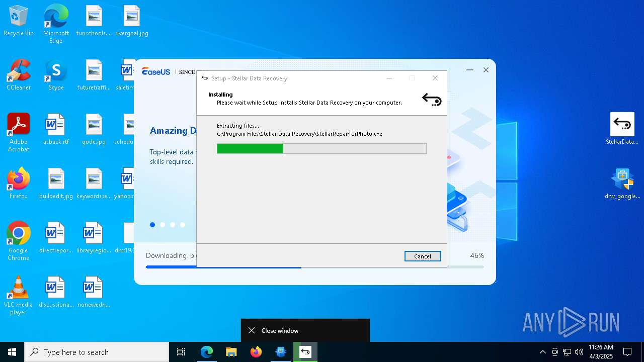This screenshot has height=362, width=644.
Task: Minimize the Stellar Setup window
Action: tap(389, 78)
